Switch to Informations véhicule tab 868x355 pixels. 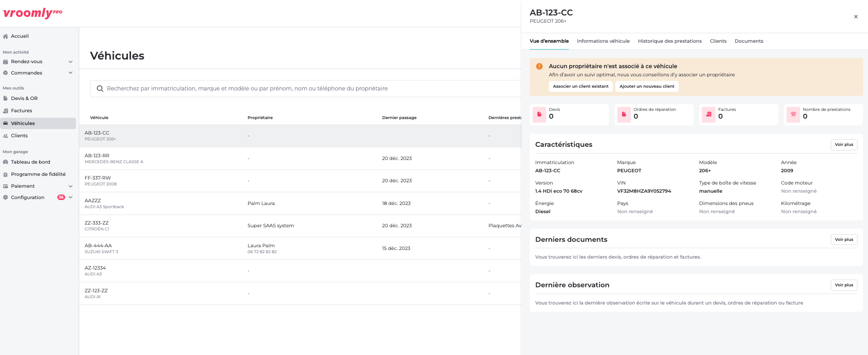603,41
